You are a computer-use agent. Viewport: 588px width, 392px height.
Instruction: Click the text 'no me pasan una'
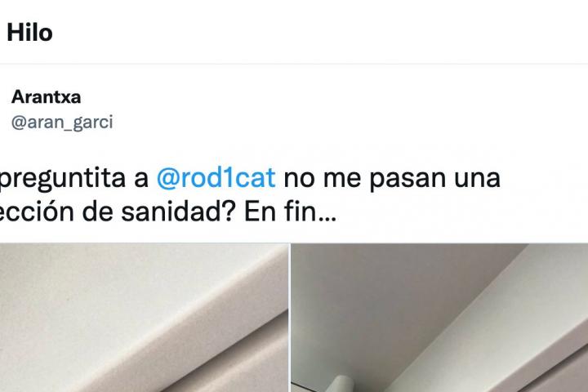(x=392, y=178)
